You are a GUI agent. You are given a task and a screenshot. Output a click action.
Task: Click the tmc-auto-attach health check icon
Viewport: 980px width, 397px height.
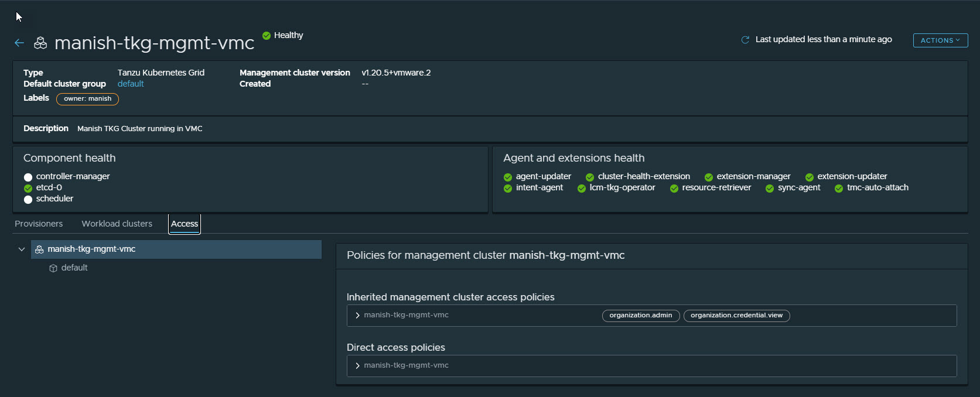tap(839, 189)
